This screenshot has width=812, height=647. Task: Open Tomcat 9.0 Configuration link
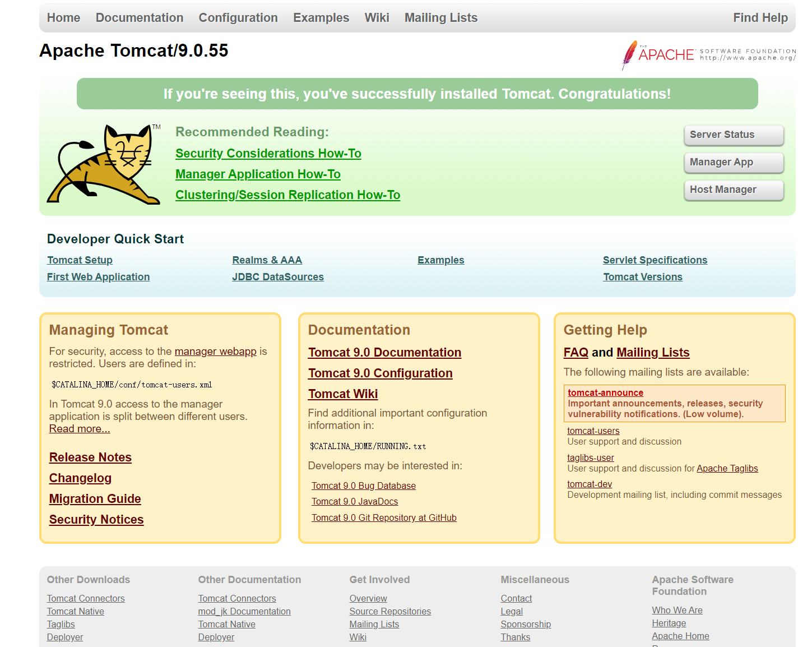(x=380, y=373)
